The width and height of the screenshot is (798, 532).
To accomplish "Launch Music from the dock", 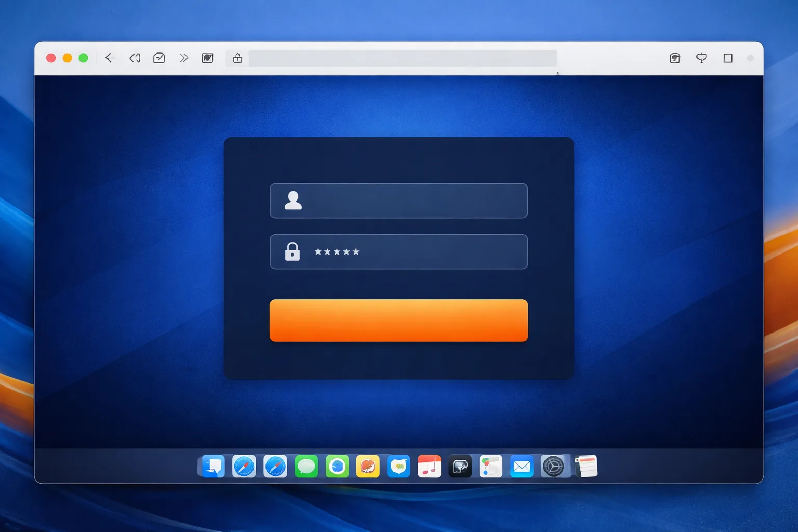I will pos(429,466).
